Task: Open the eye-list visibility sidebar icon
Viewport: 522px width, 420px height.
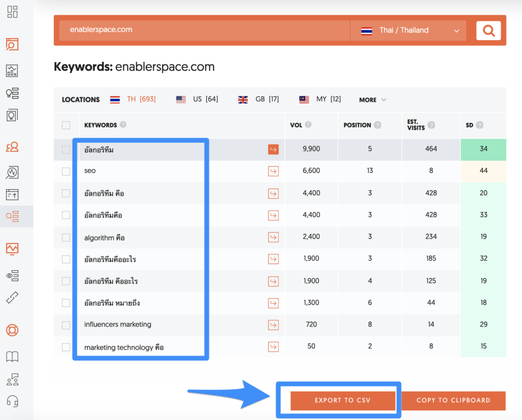Action: pos(12,276)
